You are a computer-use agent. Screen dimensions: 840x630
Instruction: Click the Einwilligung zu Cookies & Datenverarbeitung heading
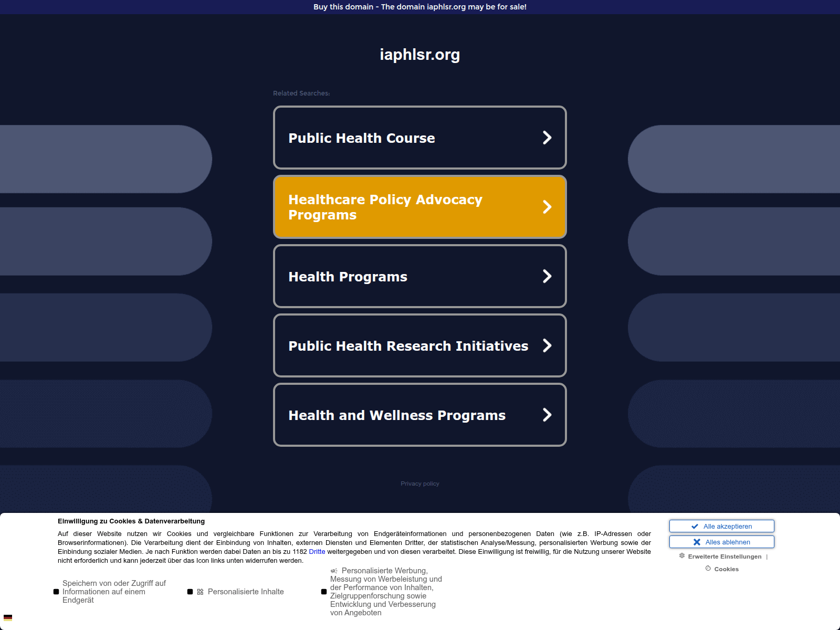tap(131, 521)
